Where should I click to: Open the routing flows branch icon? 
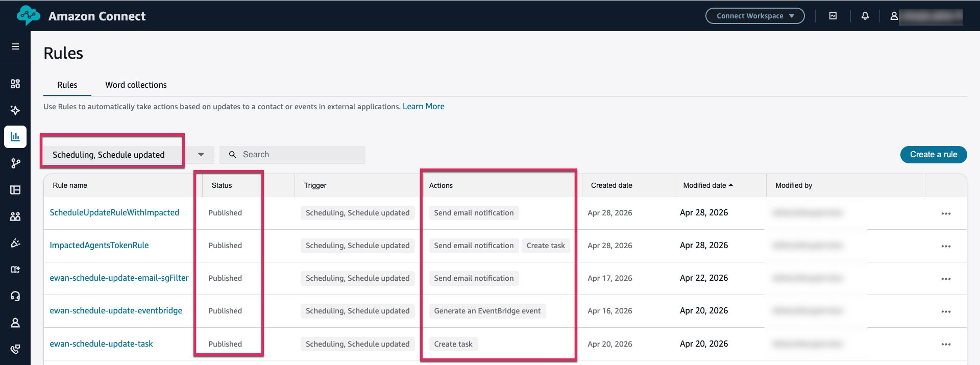tap(15, 163)
